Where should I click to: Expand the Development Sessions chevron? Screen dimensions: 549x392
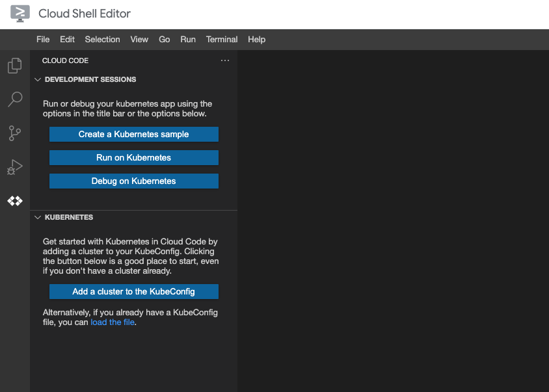[x=38, y=79]
